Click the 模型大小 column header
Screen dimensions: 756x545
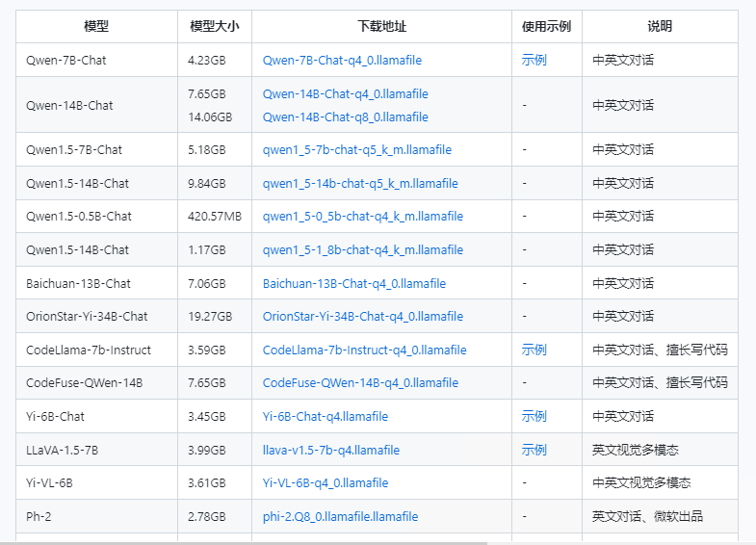(215, 27)
